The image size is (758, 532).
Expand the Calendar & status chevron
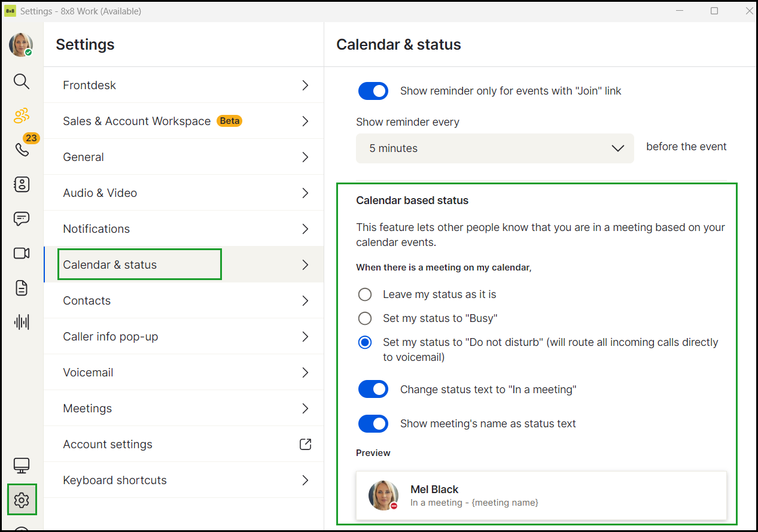tap(305, 265)
